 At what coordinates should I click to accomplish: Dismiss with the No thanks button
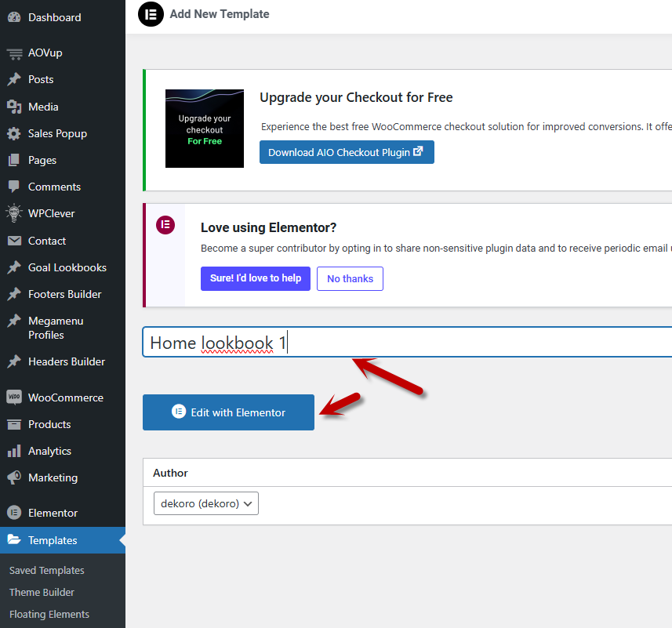(351, 278)
